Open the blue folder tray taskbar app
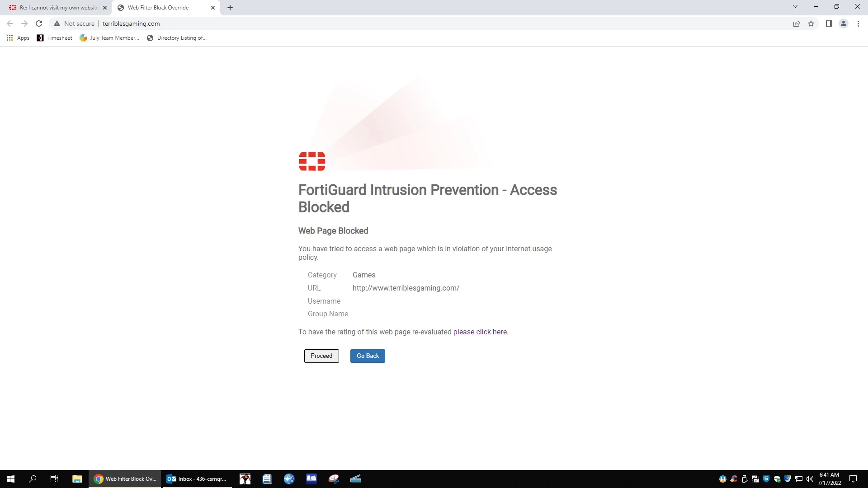The image size is (868, 488). click(x=311, y=479)
